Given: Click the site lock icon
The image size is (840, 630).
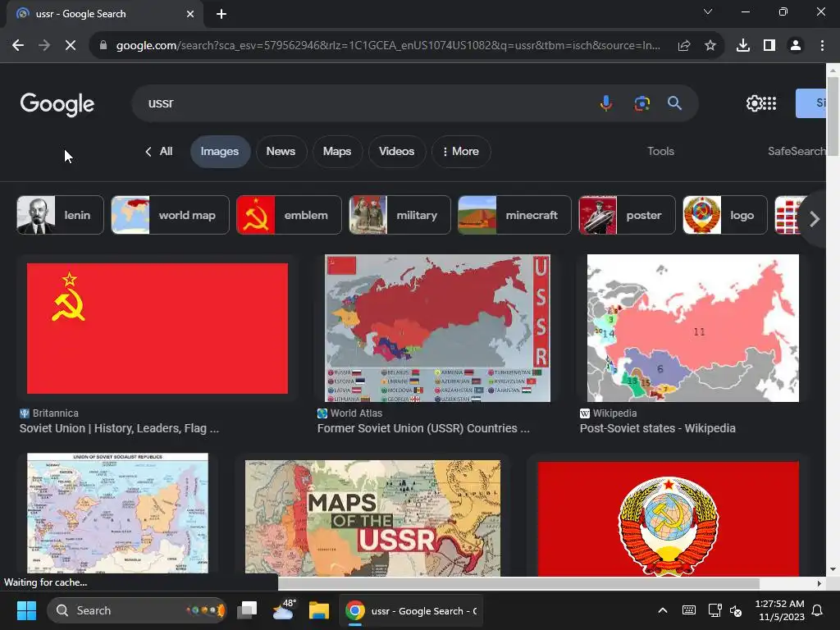Looking at the screenshot, I should (103, 46).
